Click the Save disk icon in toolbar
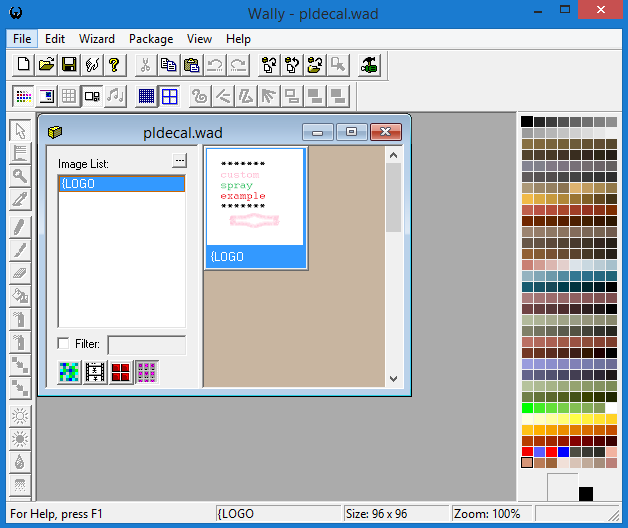Viewport: 628px width, 528px height. [x=69, y=65]
